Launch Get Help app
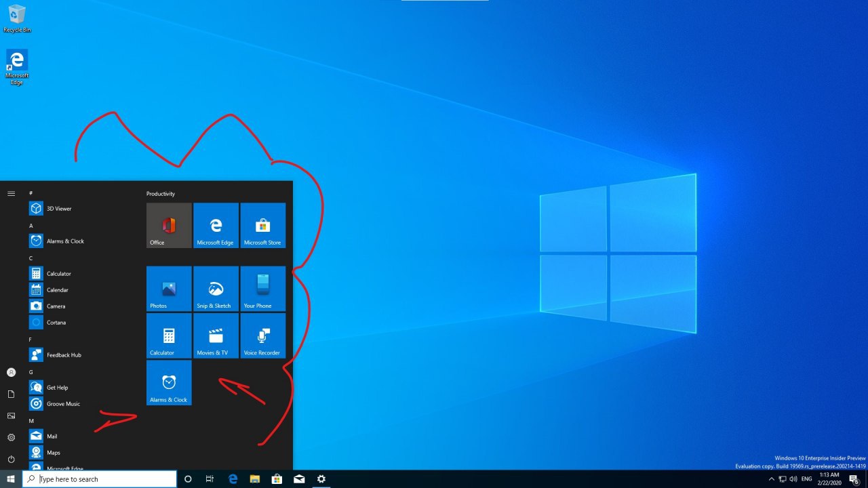Screen dimensions: 868x488 click(81, 388)
